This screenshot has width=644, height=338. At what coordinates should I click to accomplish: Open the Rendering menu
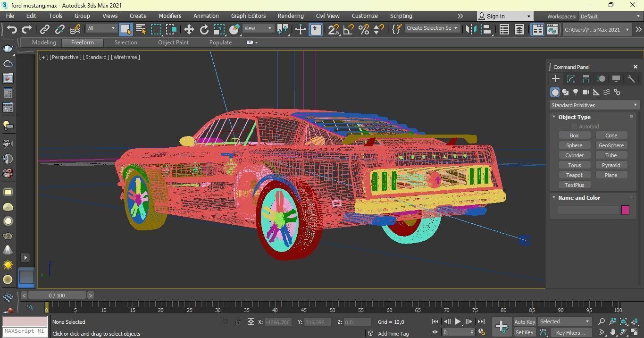tap(291, 16)
